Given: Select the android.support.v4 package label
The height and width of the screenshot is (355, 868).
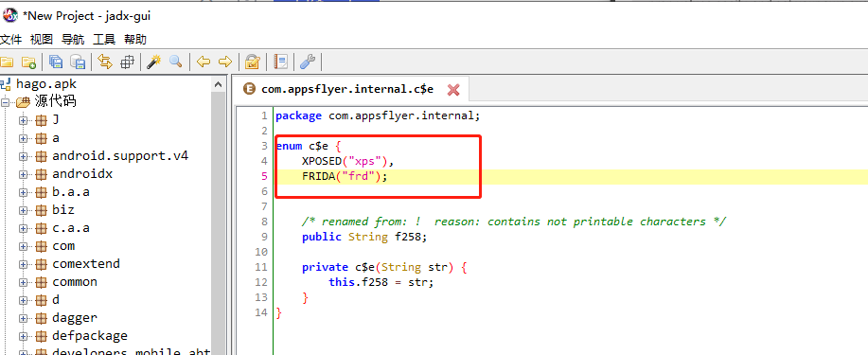Looking at the screenshot, I should click(x=120, y=155).
